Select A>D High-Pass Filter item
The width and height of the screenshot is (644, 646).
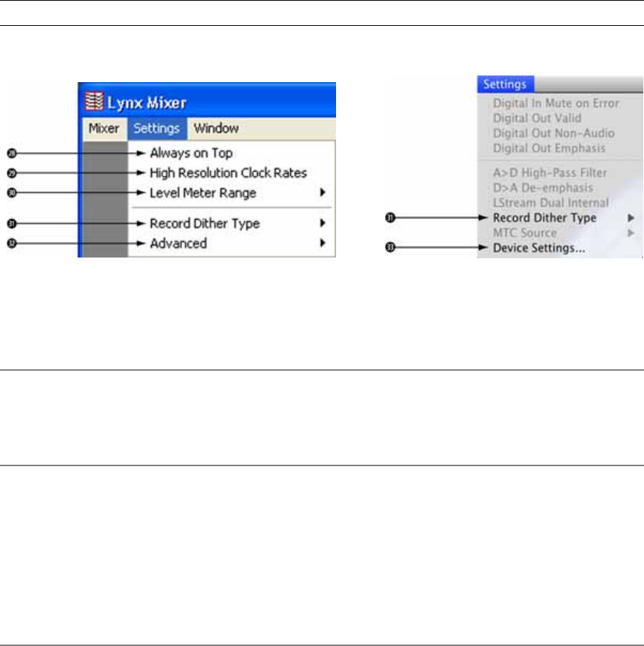point(550,172)
